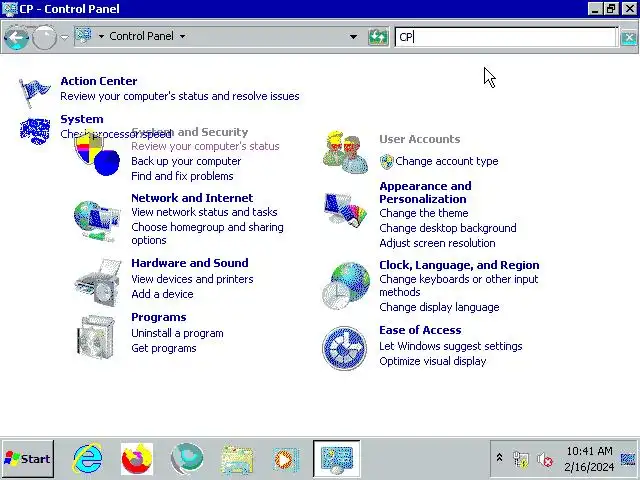The image size is (640, 480).
Task: Click Add a device link
Action: 162,294
